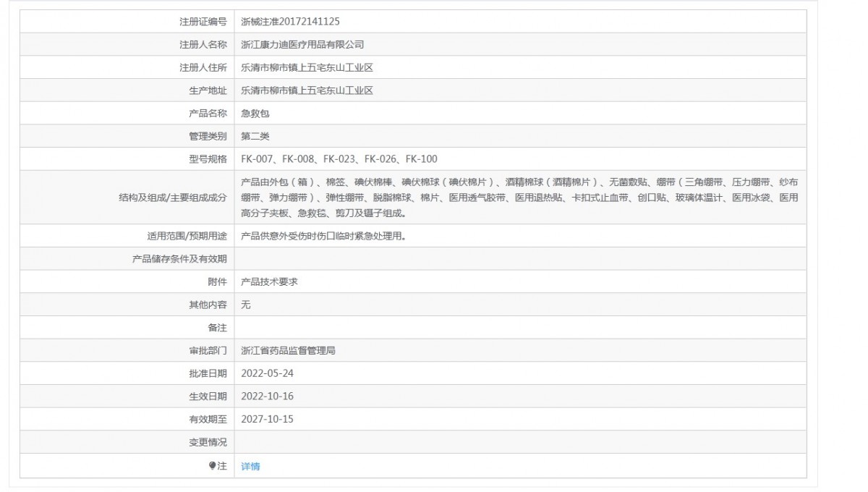Click the 有效期至 label
The height and width of the screenshot is (492, 868).
point(208,419)
